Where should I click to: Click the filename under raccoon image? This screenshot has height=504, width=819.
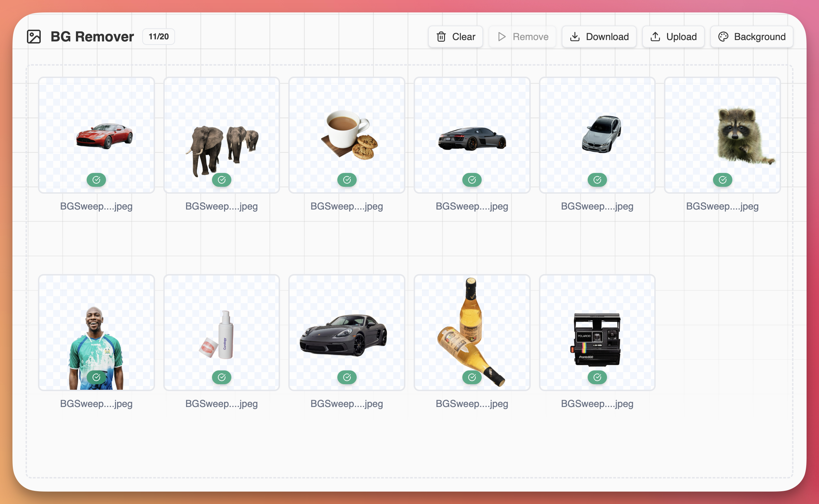722,206
